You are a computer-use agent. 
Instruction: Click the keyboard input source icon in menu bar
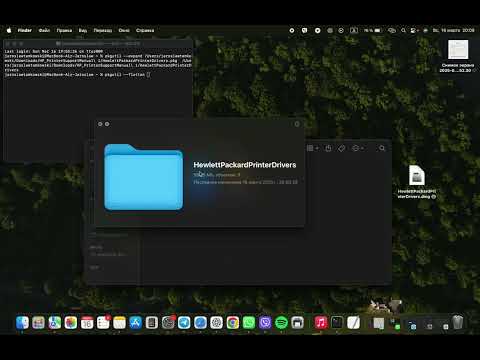(x=354, y=30)
